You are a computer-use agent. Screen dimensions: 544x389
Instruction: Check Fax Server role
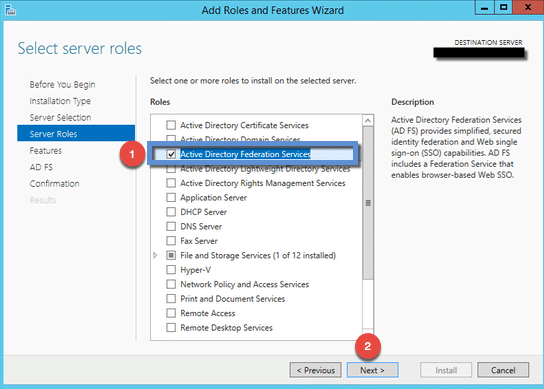[x=171, y=241]
